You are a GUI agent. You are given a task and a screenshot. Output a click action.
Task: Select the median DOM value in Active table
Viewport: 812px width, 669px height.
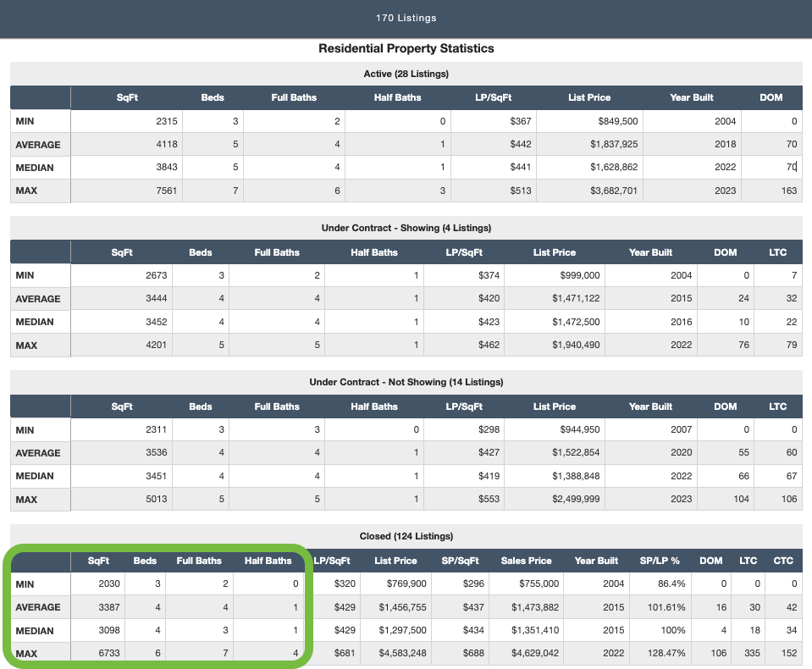789,168
